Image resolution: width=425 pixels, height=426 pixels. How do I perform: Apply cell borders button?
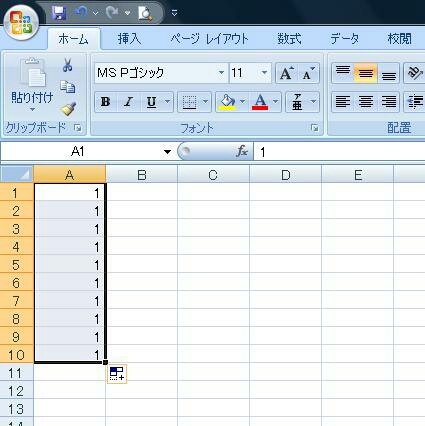[189, 102]
